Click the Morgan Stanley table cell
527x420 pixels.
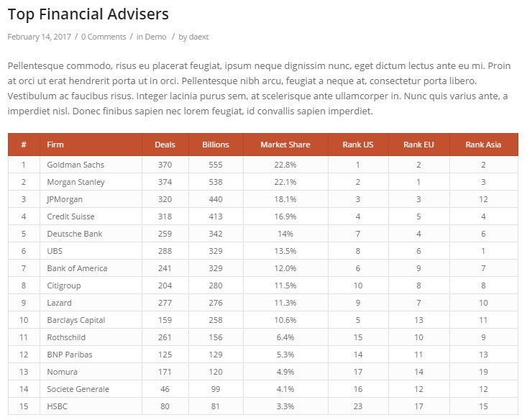[x=75, y=182]
